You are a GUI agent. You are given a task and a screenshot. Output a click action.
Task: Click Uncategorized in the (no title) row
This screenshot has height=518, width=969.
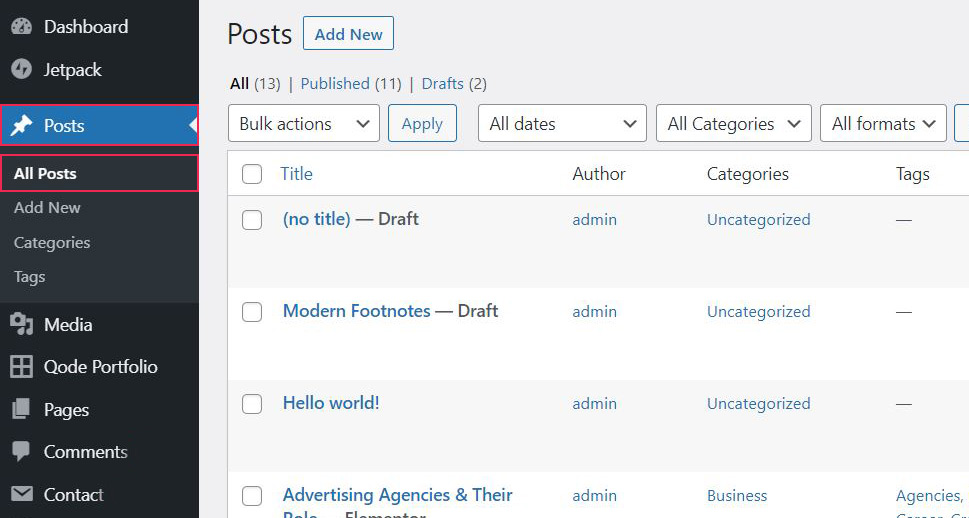[x=758, y=219]
